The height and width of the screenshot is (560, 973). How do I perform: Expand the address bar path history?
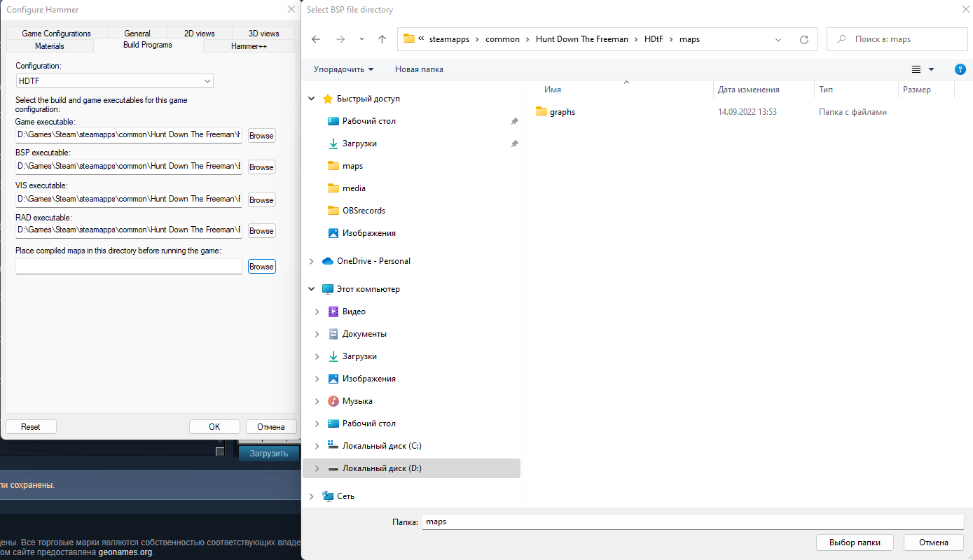778,39
